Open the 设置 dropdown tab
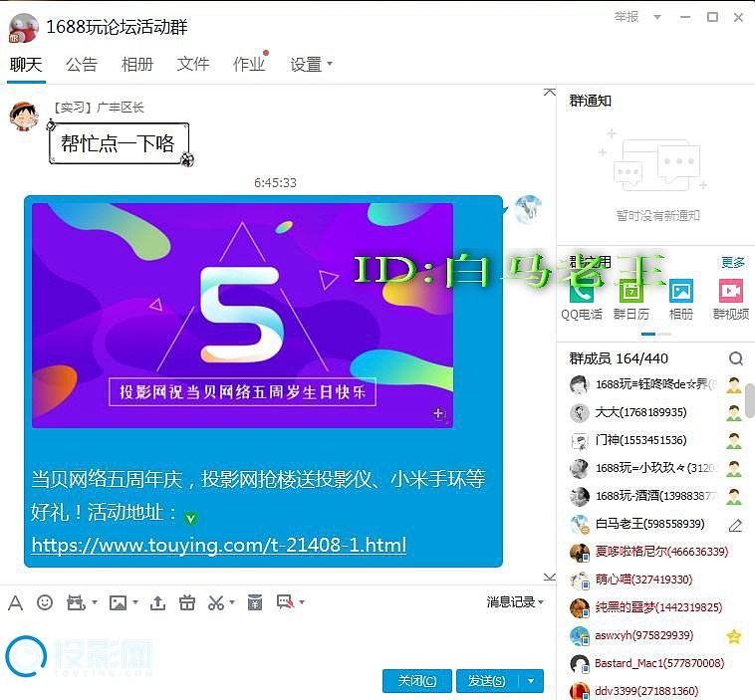 coord(311,64)
